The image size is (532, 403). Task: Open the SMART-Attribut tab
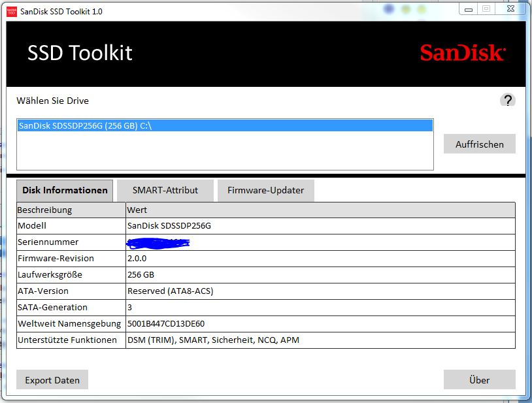tap(165, 190)
